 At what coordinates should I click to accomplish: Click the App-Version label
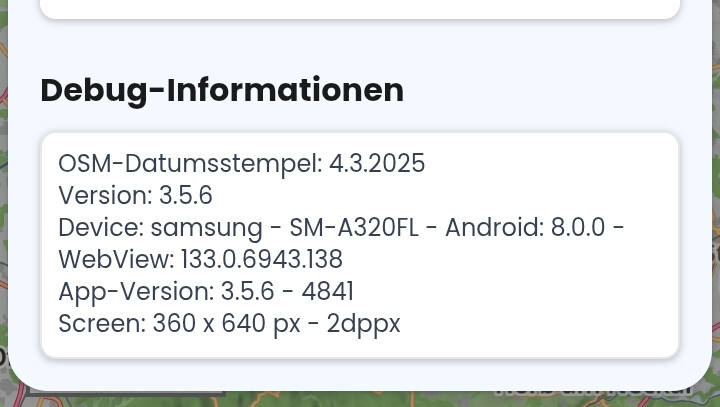136,292
